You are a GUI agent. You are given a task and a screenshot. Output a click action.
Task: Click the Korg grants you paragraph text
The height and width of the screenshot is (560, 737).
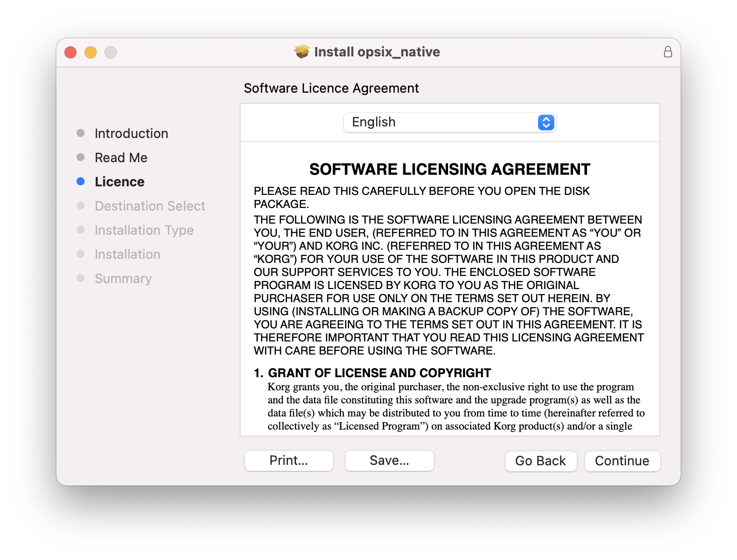(456, 406)
